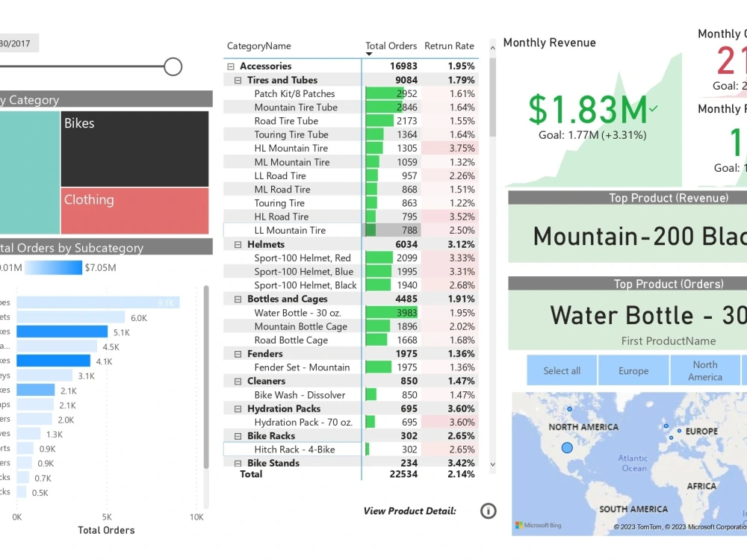
Task: Click the Select all slicer button
Action: coord(561,370)
